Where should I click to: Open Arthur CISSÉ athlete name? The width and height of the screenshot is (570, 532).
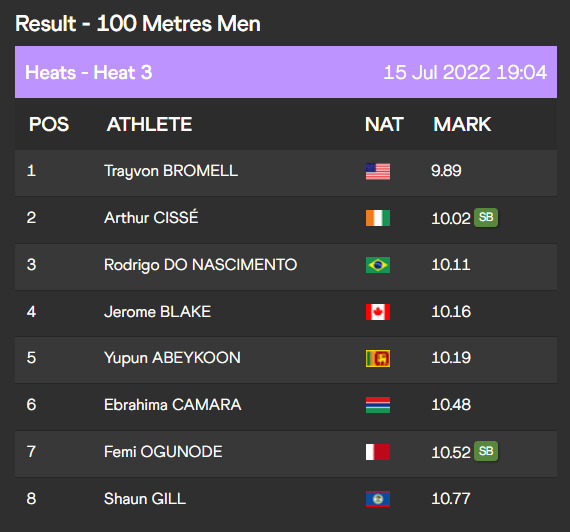[151, 217]
